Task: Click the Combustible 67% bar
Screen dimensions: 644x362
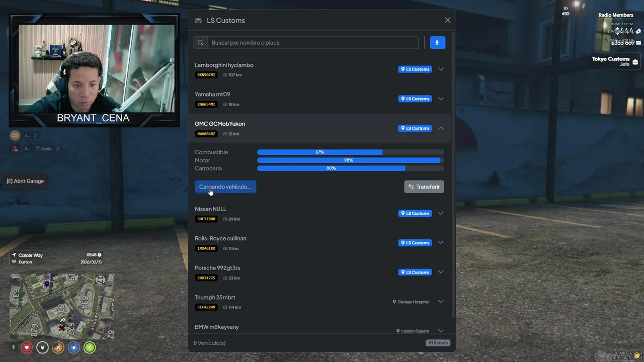Action: click(351, 152)
